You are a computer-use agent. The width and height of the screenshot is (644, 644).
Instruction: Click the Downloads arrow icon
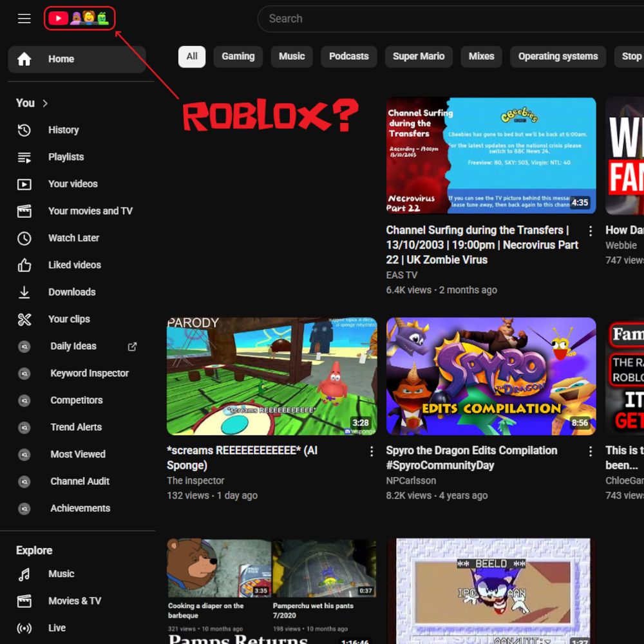tap(24, 292)
